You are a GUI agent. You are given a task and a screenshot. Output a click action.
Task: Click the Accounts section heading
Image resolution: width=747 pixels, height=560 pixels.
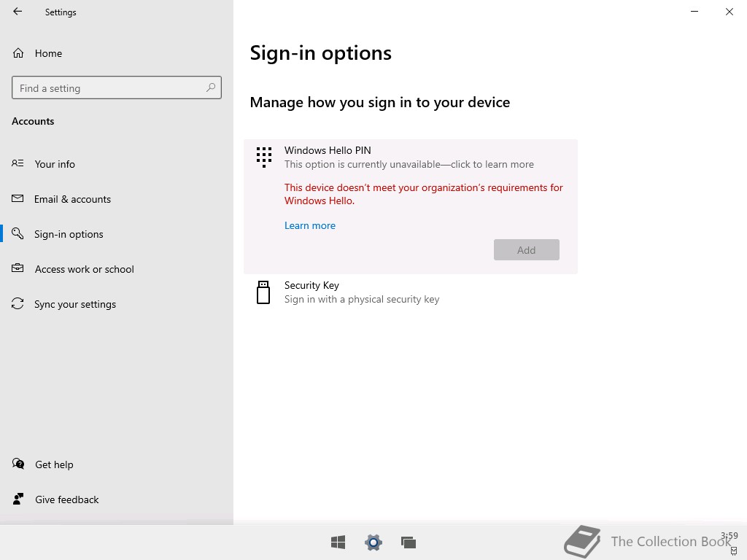33,121
